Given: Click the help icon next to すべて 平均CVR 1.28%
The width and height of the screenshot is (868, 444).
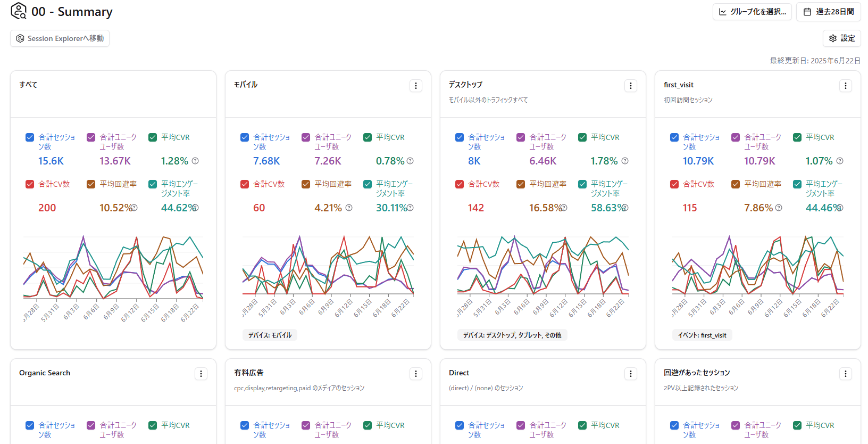Looking at the screenshot, I should (195, 161).
